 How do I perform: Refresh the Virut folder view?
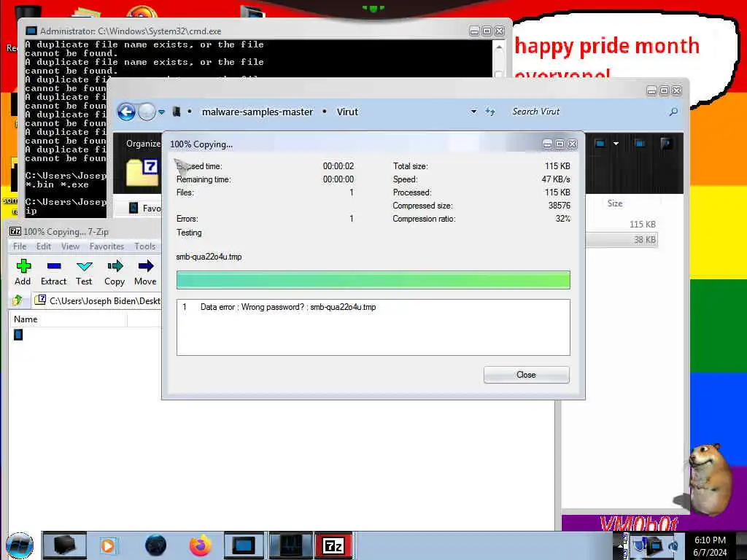pyautogui.click(x=490, y=112)
